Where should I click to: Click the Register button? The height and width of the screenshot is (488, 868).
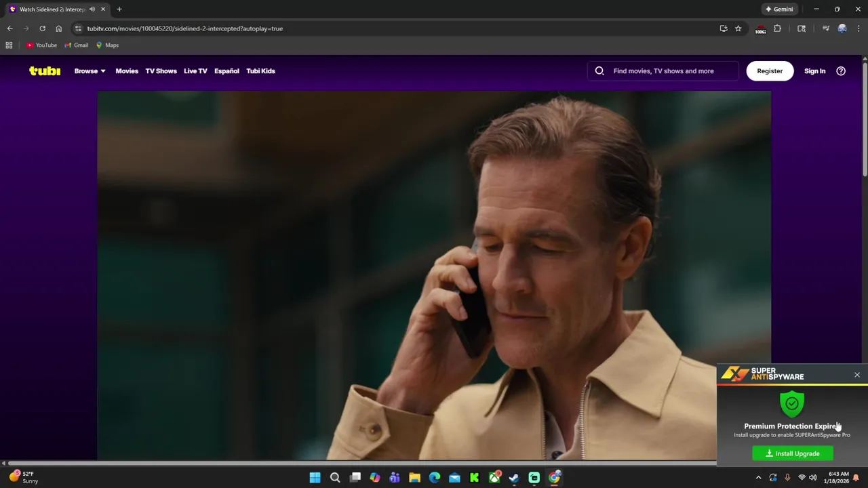pos(770,70)
